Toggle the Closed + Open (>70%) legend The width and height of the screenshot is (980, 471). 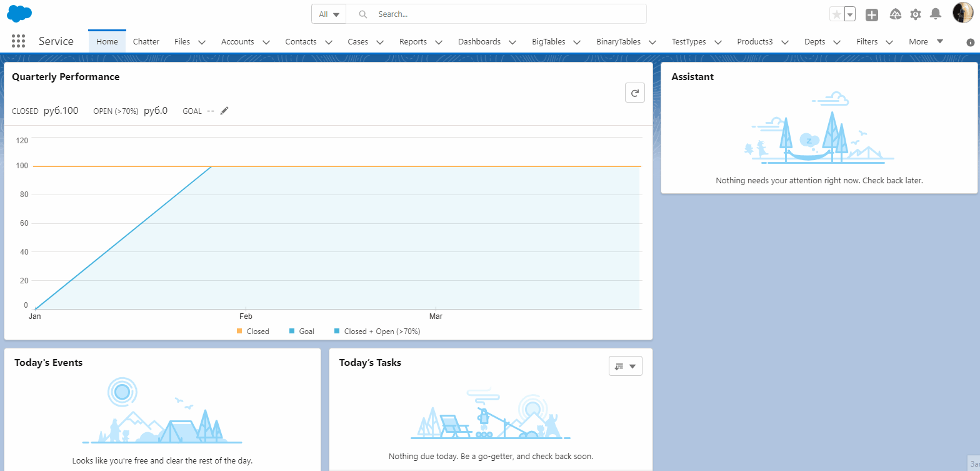coord(377,332)
